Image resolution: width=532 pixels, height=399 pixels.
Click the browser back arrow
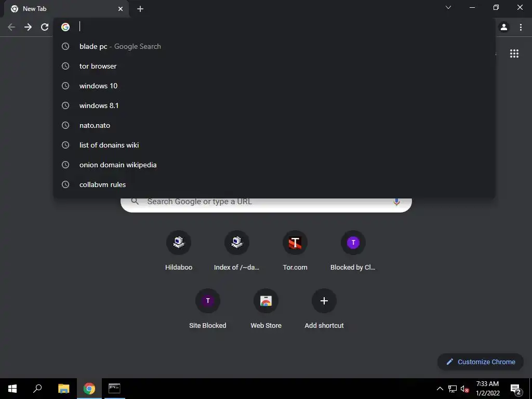11,27
